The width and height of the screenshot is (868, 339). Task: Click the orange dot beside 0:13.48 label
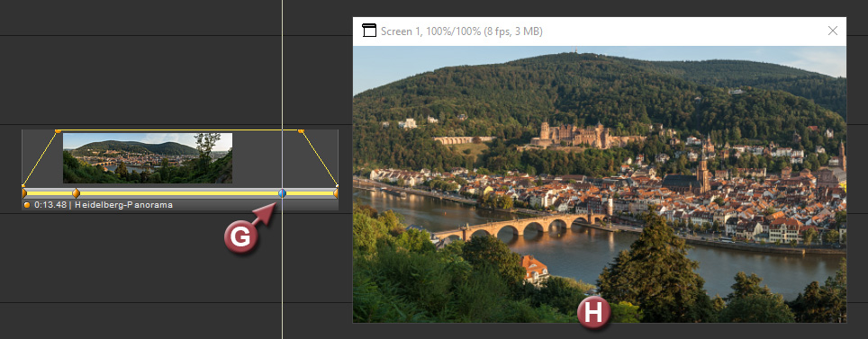27,205
